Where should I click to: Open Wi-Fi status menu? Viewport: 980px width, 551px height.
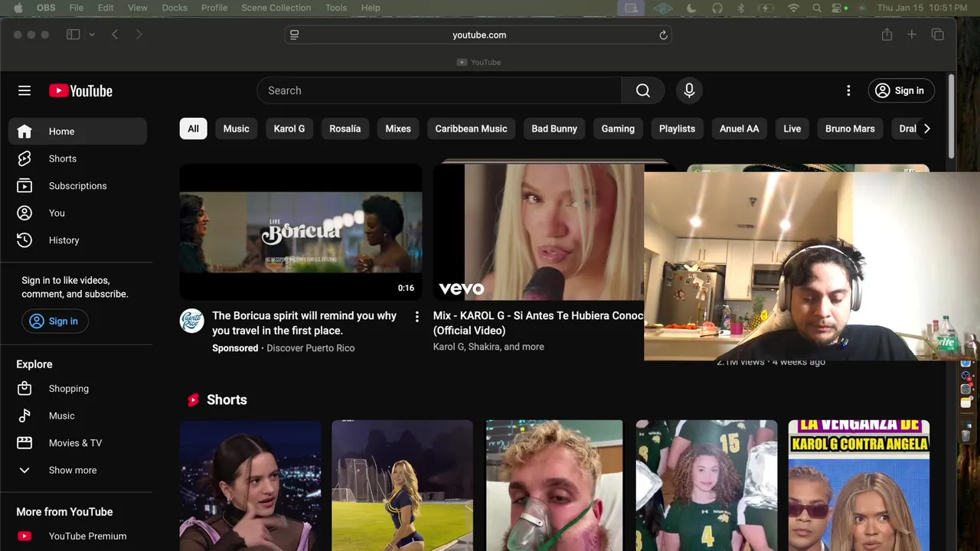pos(793,8)
